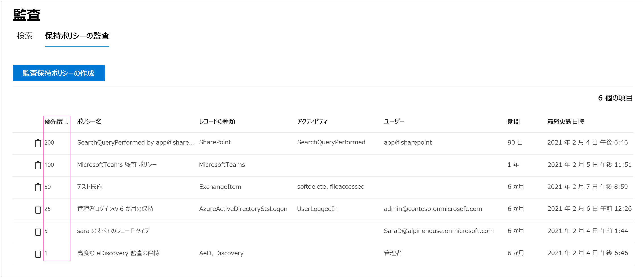This screenshot has height=278, width=644.
Task: Remove the sara のすべてのレコード タイプ policy
Action: [38, 231]
